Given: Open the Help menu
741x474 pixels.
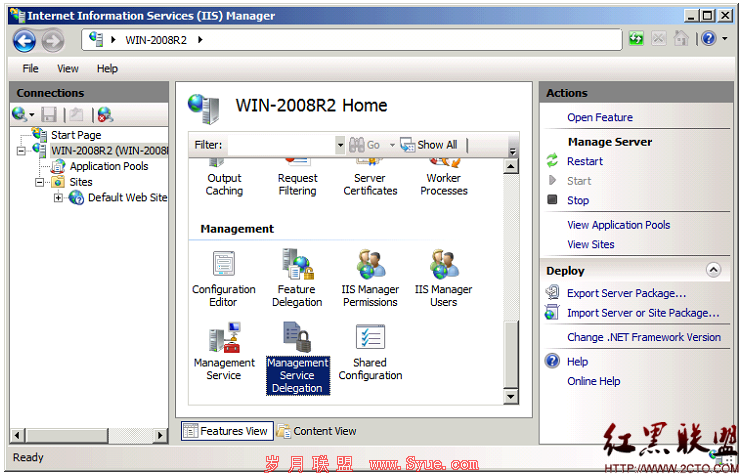Looking at the screenshot, I should [107, 69].
